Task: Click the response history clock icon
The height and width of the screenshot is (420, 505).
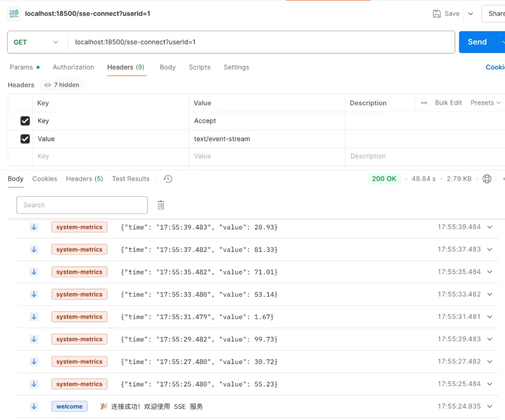Action: point(168,179)
